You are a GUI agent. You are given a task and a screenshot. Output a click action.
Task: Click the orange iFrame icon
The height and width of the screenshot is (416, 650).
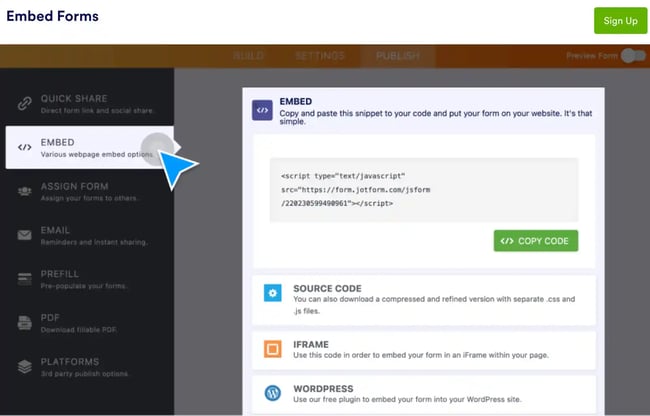point(273,349)
